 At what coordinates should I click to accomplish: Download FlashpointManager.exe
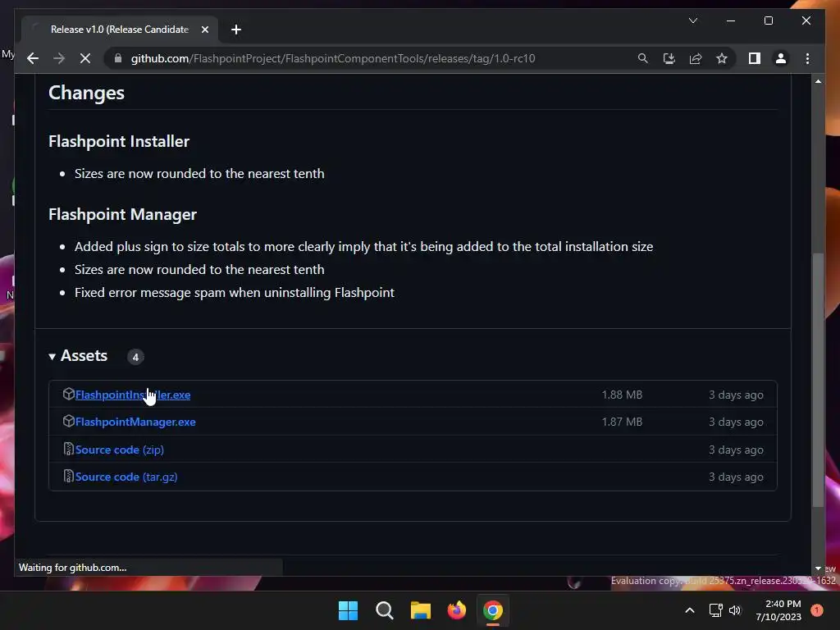point(135,422)
